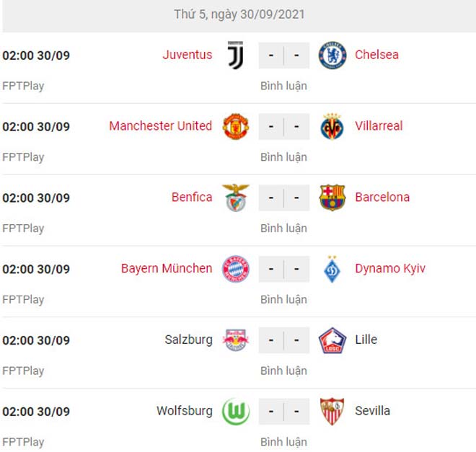The image size is (476, 452).
Task: Click the Lille club logo
Action: [332, 340]
